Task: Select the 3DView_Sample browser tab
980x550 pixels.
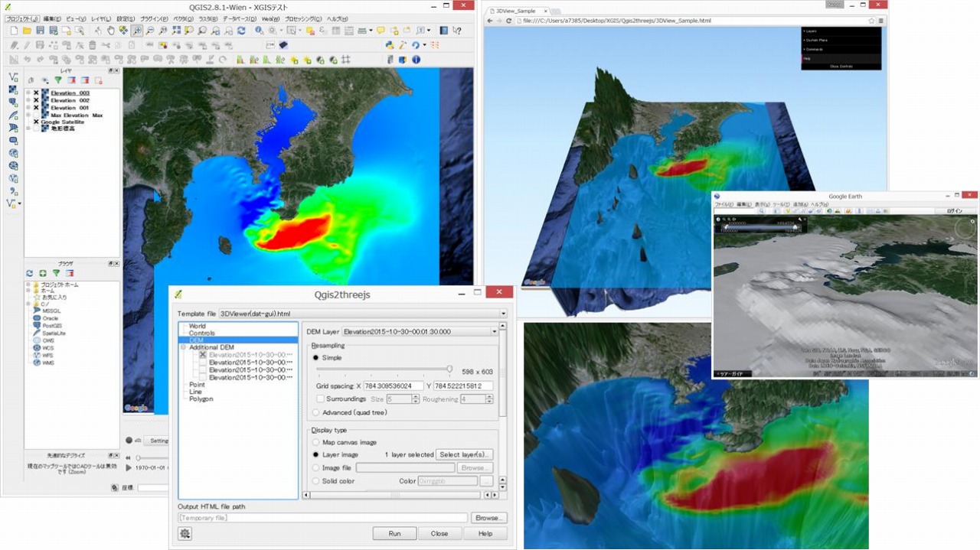Action: [518, 11]
